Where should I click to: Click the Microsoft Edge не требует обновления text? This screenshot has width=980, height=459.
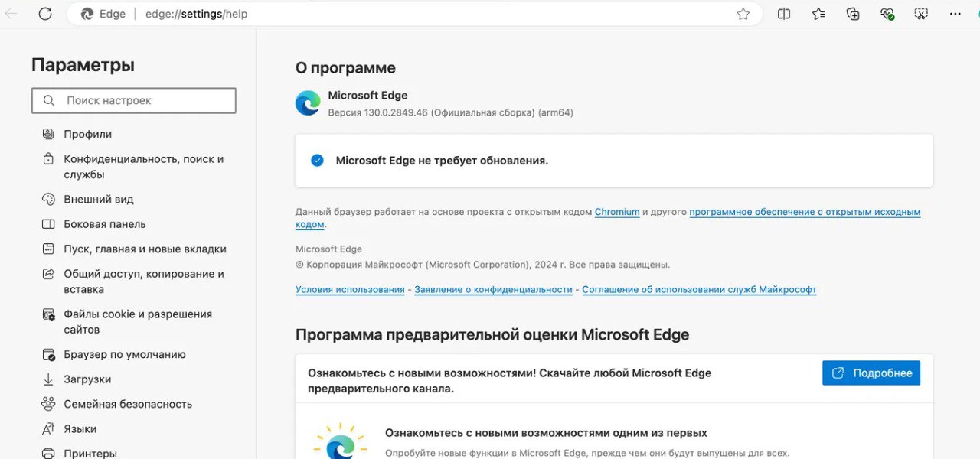[x=442, y=161]
